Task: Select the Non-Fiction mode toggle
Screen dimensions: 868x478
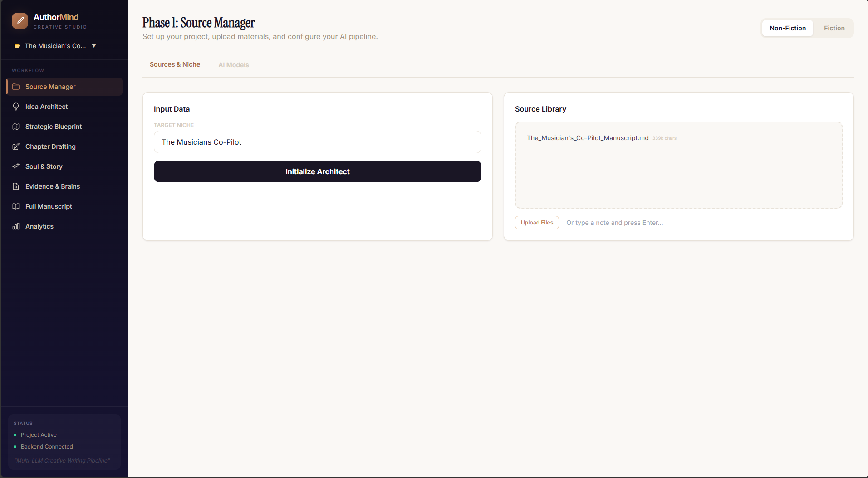Action: point(787,28)
